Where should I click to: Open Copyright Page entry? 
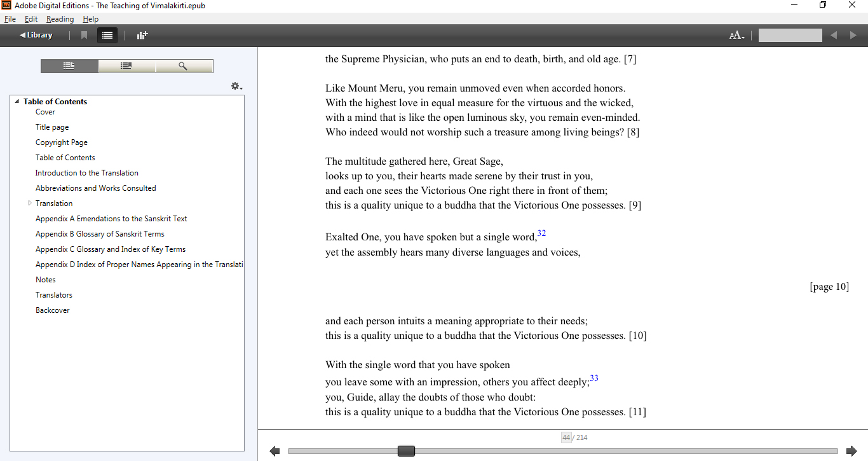tap(62, 142)
